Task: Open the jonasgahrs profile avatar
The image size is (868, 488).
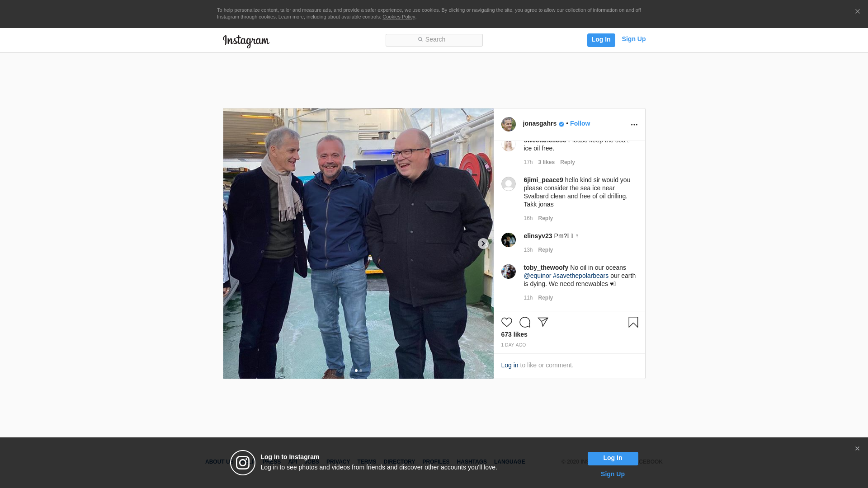Action: [508, 124]
